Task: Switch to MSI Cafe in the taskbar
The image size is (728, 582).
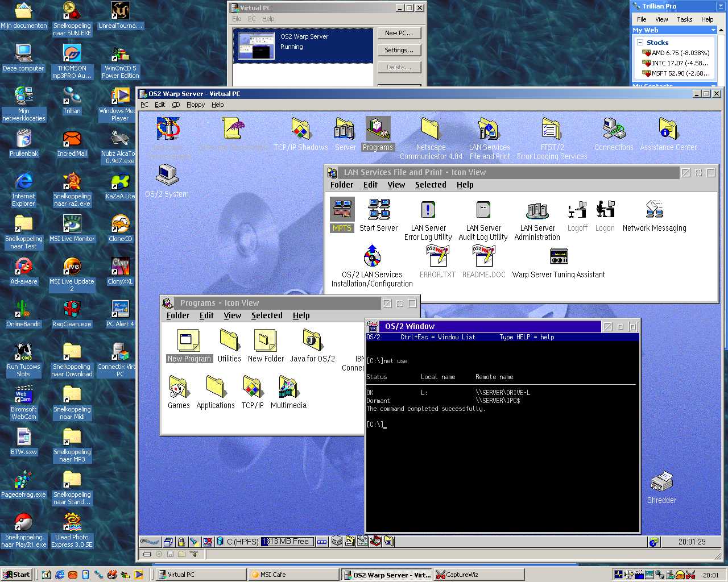Action: point(293,575)
